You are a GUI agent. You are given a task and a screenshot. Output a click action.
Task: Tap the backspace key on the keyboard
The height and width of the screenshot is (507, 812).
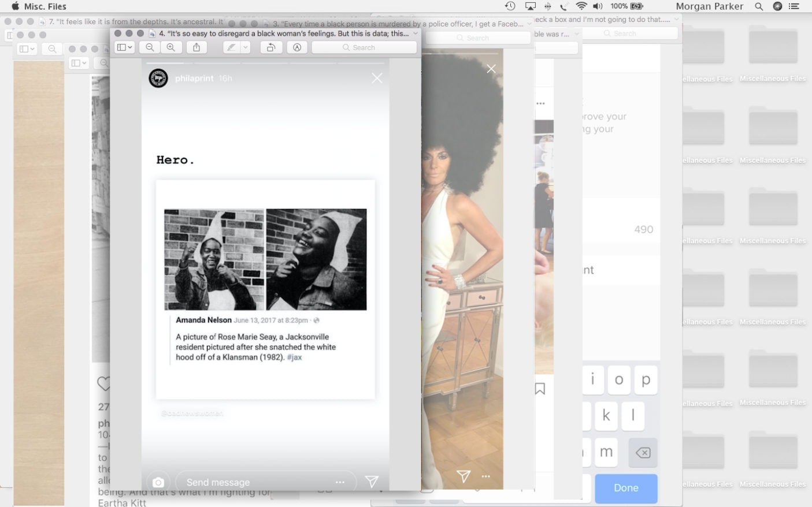pyautogui.click(x=643, y=452)
